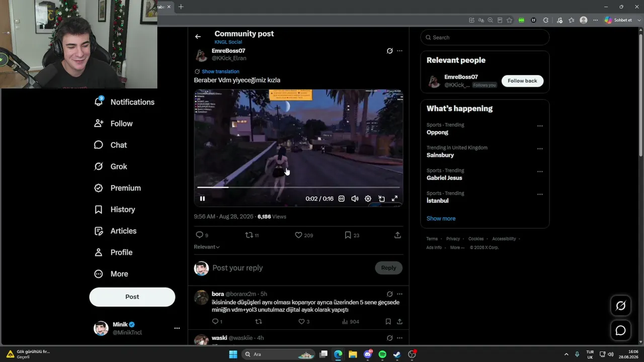
Task: Open the floating Grok button
Action: pos(621,306)
